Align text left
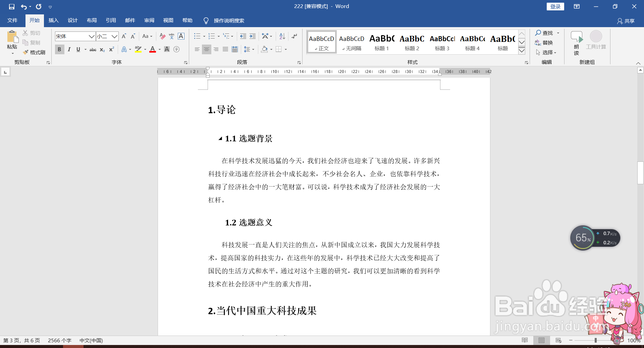The width and height of the screenshot is (644, 348). [197, 49]
